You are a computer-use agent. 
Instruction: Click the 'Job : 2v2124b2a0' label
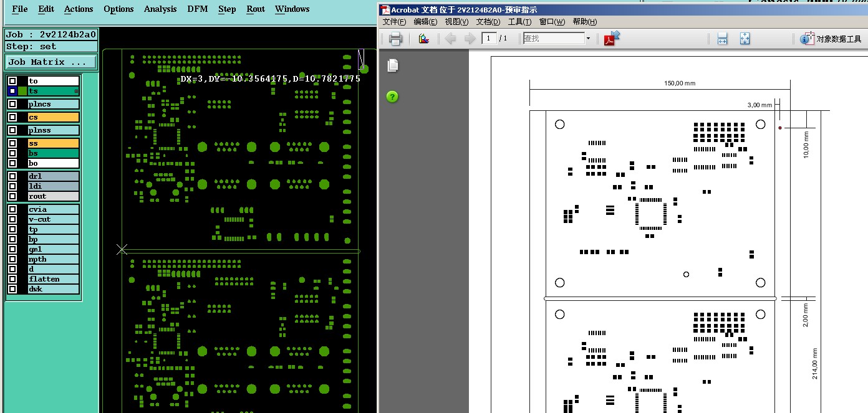51,34
